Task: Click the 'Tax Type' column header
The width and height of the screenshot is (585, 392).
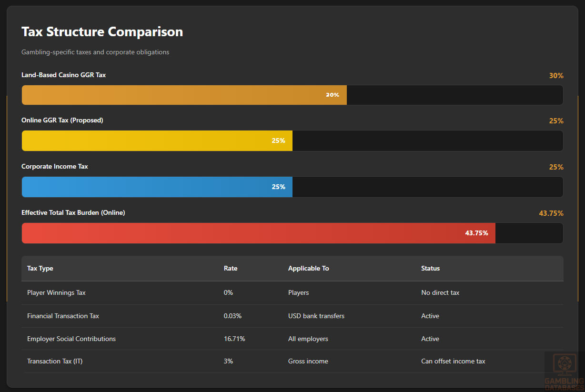Action: click(x=40, y=268)
